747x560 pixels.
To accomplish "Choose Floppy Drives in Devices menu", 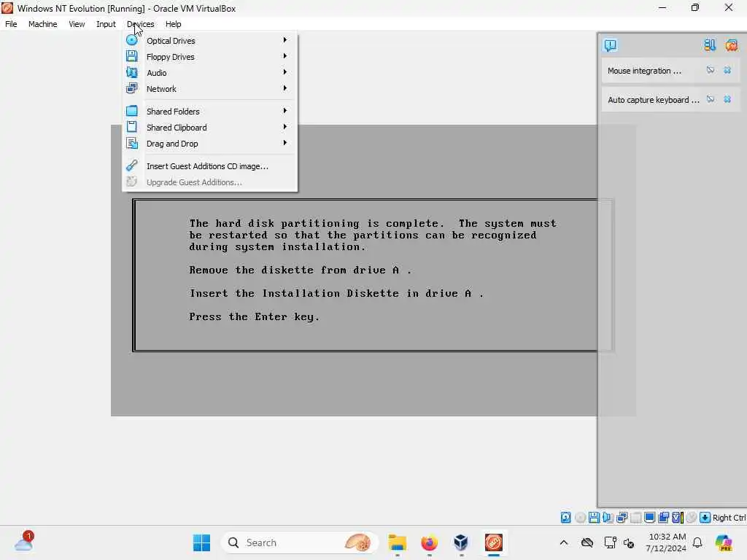I will point(209,57).
